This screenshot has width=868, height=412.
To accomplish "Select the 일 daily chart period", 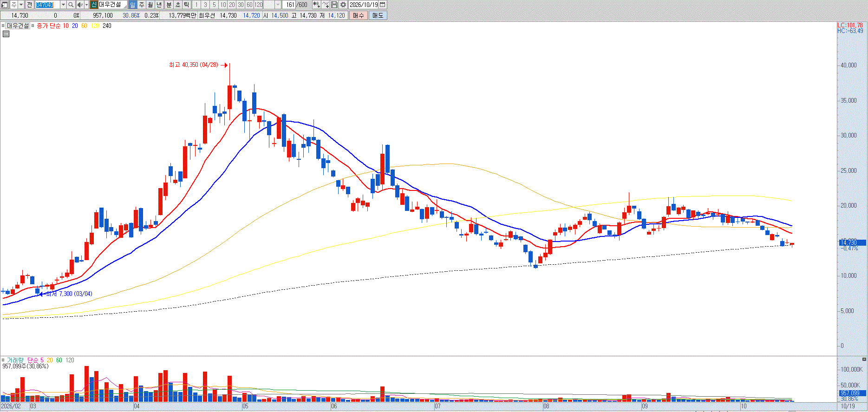I will pyautogui.click(x=133, y=5).
